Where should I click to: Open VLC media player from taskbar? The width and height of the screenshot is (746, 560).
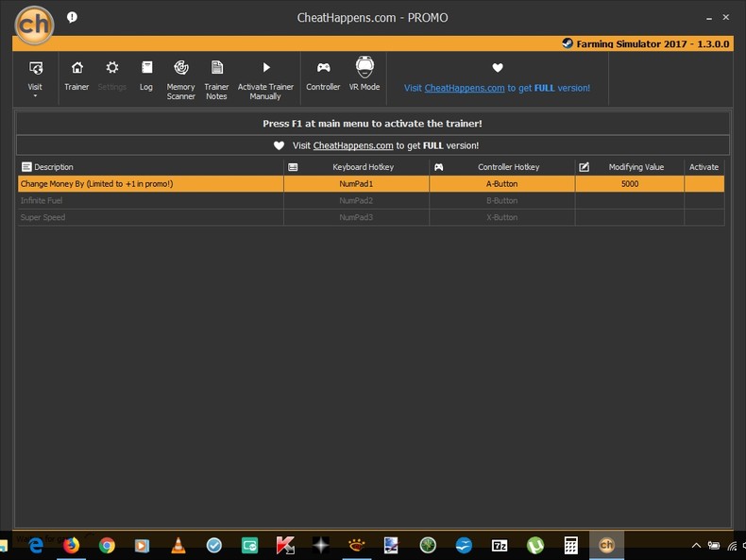coord(178,545)
